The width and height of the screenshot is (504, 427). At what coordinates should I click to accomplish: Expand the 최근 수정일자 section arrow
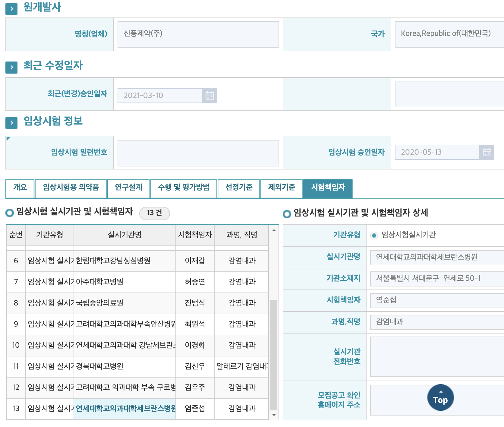pyautogui.click(x=11, y=67)
